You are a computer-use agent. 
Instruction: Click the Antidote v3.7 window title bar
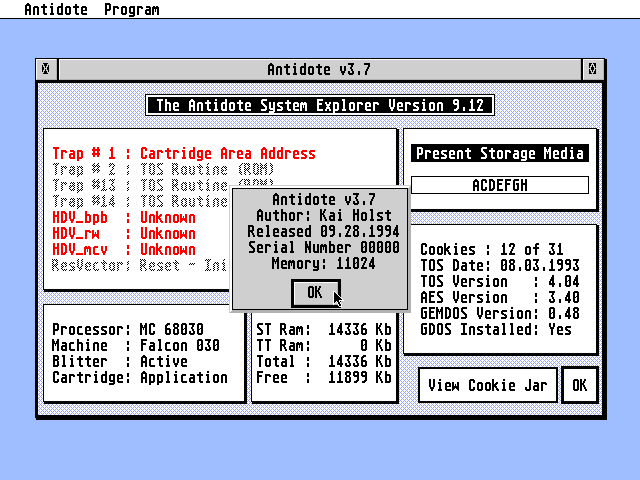tap(319, 69)
